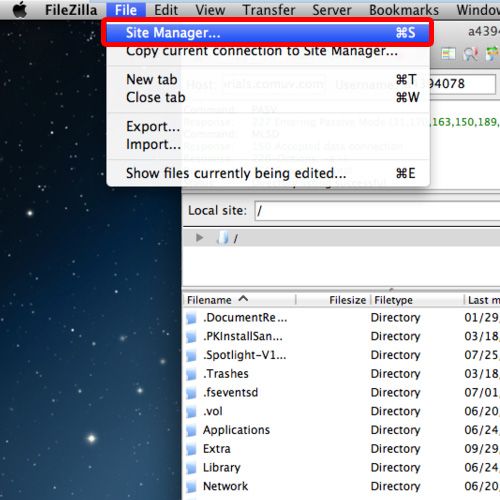Click folder icon of .DocumentRe... row

[192, 318]
